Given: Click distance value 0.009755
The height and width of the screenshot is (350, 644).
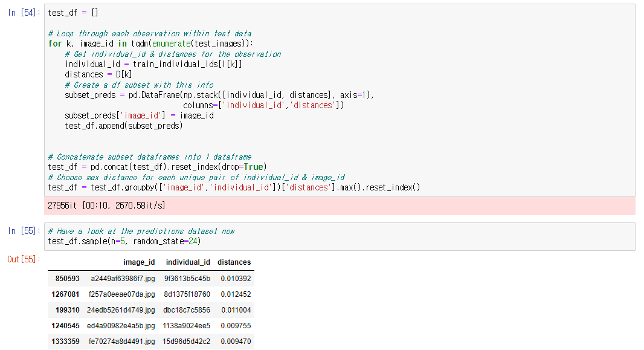Looking at the screenshot, I should click(236, 326).
